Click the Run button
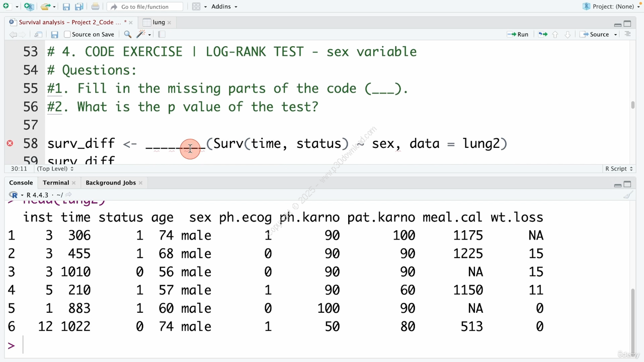This screenshot has height=362, width=644. (518, 34)
